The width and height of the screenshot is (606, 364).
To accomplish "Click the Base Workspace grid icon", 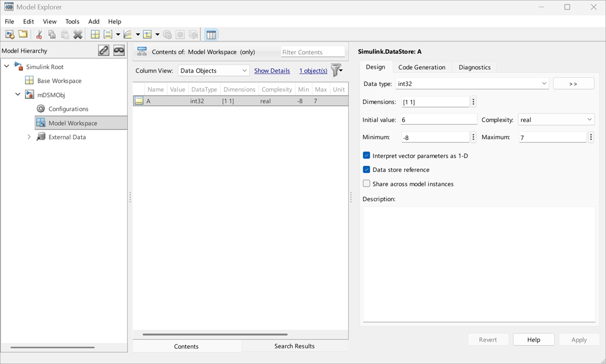I will 30,80.
